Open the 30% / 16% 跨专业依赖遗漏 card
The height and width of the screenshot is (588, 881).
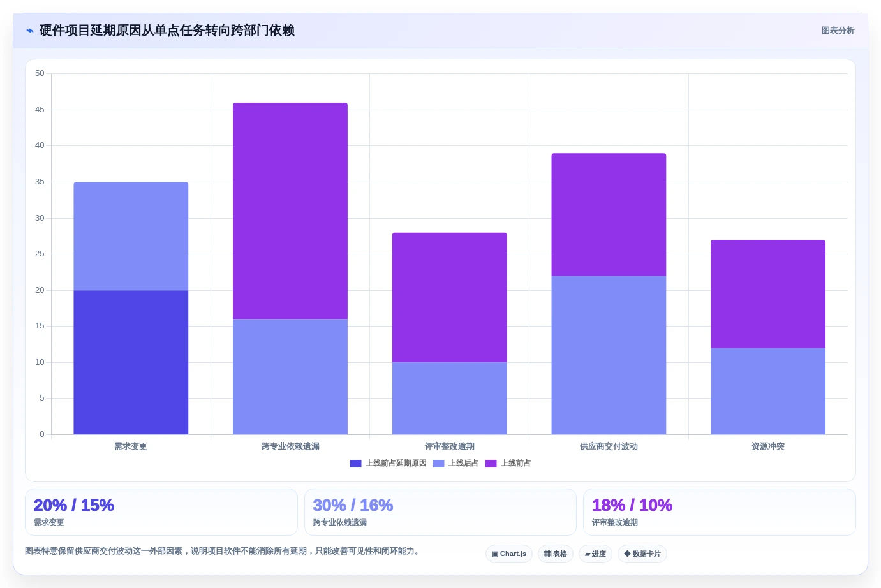[440, 512]
